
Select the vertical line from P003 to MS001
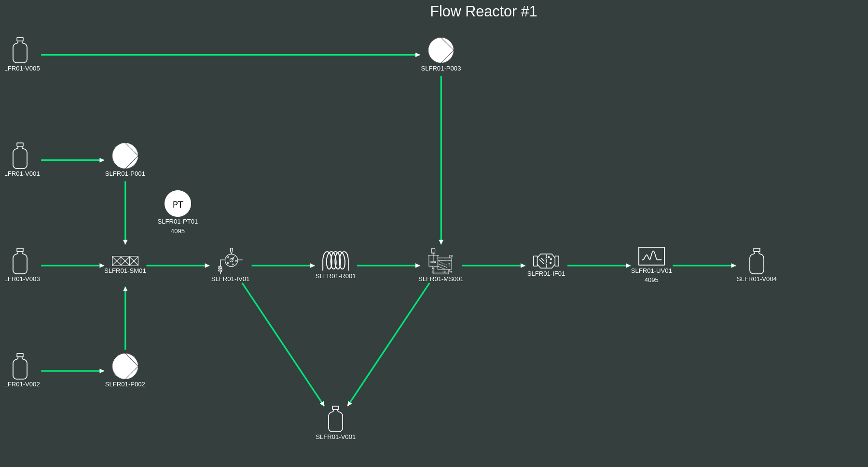tap(441, 160)
